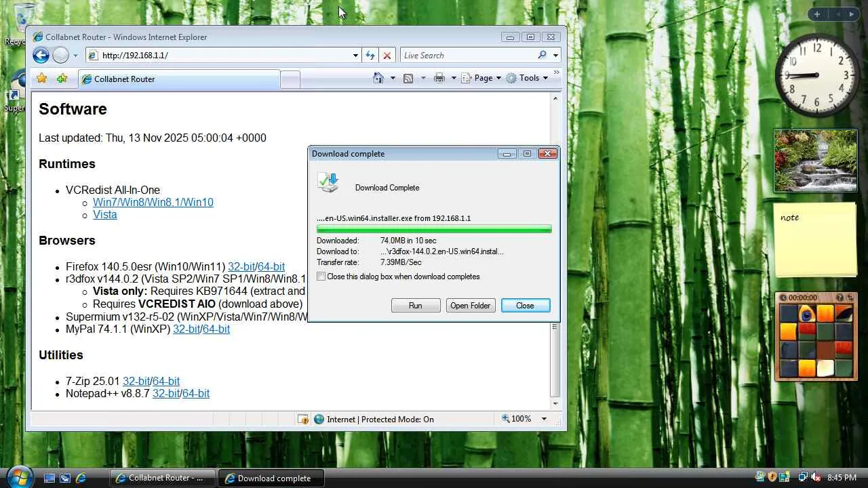Go back with the IE Back arrow
The height and width of the screenshot is (488, 868).
tap(41, 56)
